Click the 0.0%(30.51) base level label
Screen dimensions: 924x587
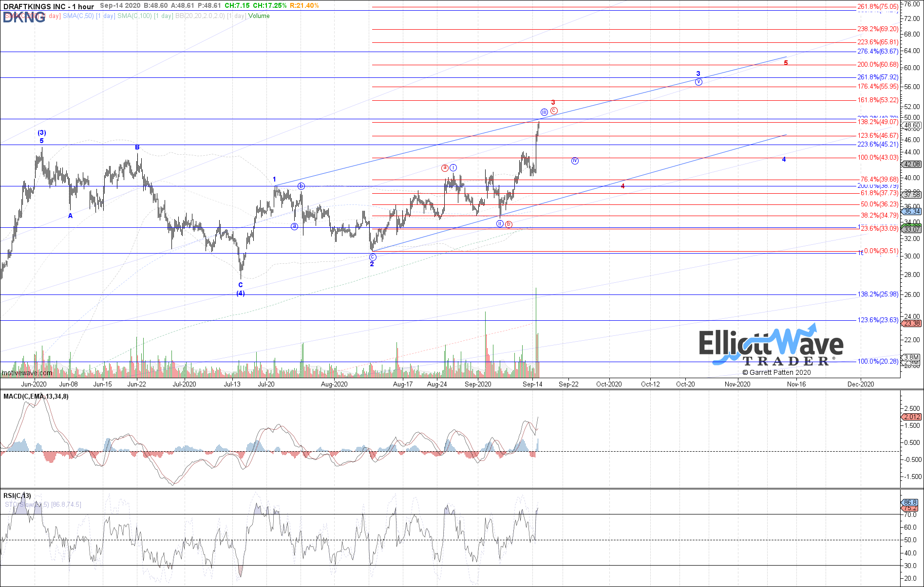881,251
